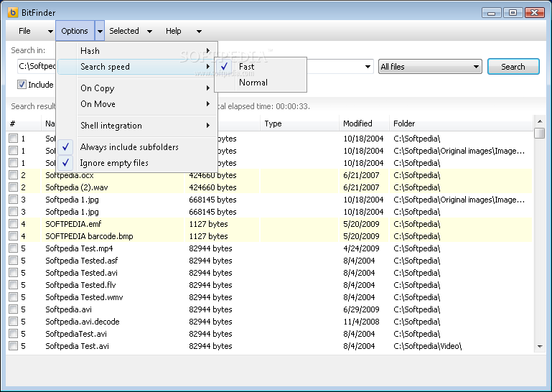Click the results list scrollbar thumb
The width and height of the screenshot is (552, 392).
coord(539,133)
